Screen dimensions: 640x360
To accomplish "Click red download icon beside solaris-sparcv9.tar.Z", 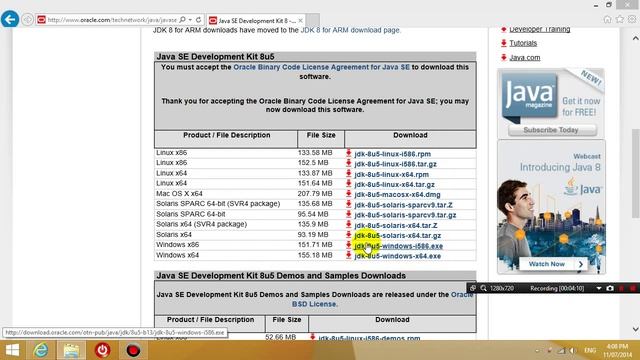I will [349, 204].
